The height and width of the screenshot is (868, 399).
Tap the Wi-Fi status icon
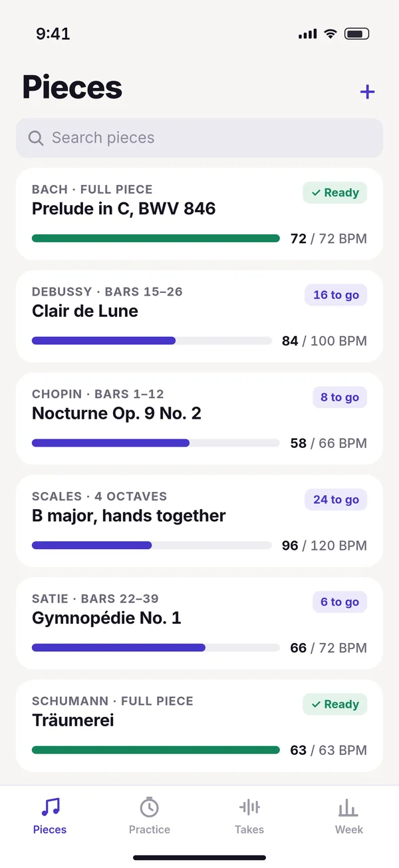[331, 34]
